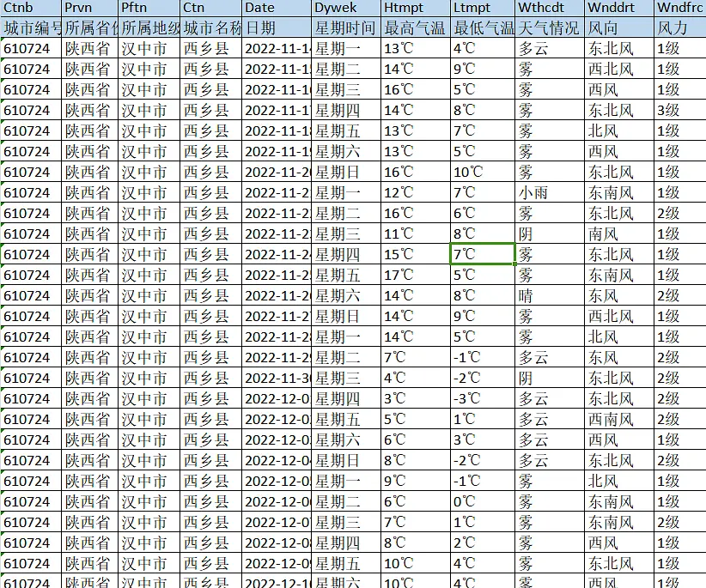Select 阴 in the 4℃ high row
The width and height of the screenshot is (706, 588).
550,378
